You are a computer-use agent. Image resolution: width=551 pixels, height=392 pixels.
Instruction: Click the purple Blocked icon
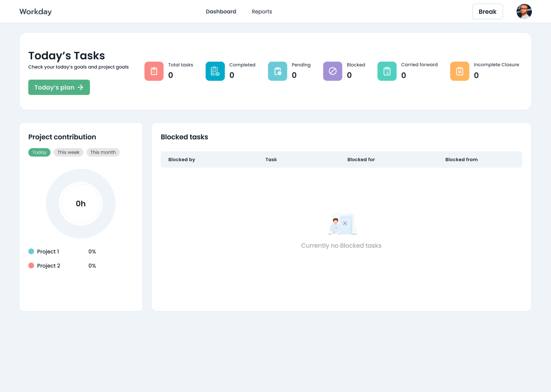pos(333,71)
